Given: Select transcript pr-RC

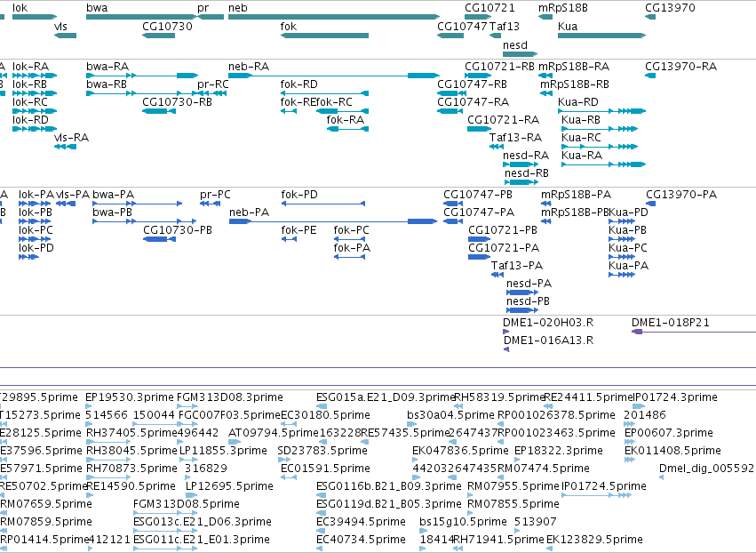Looking at the screenshot, I should [212, 84].
